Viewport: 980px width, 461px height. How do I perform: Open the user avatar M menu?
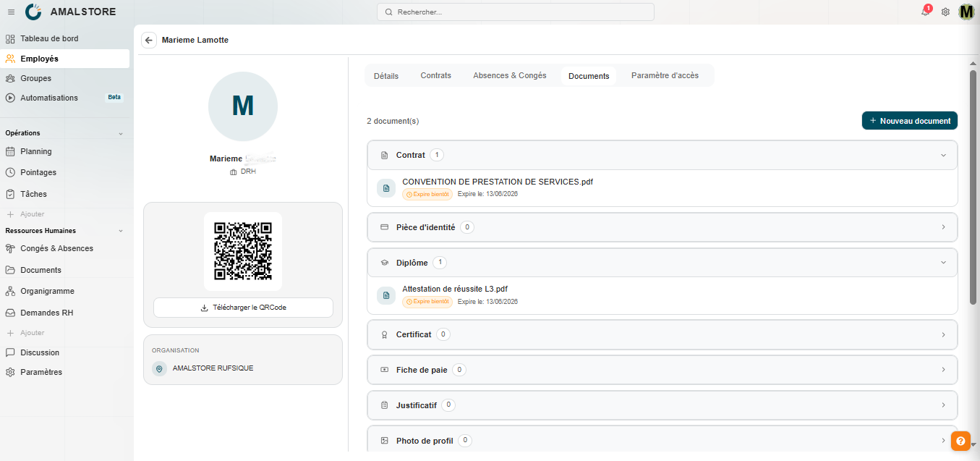click(967, 12)
